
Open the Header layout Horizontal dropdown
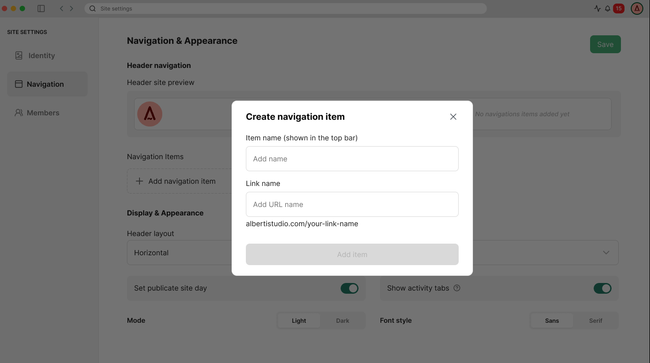click(373, 253)
